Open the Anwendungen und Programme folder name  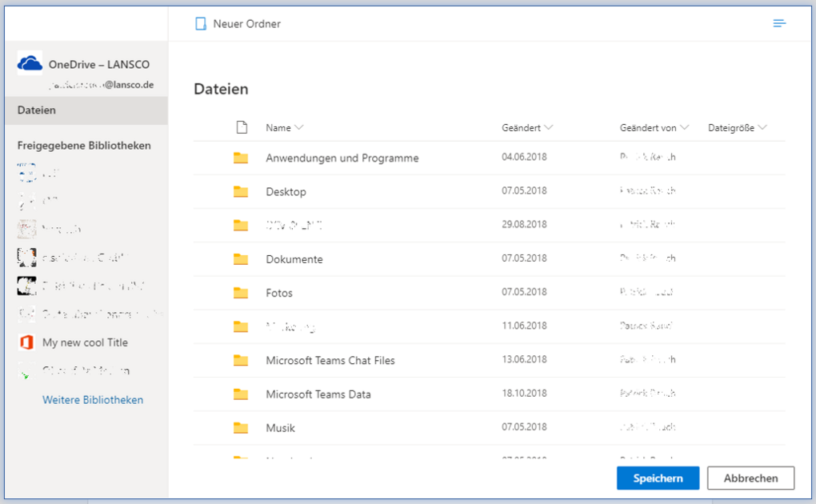click(x=342, y=158)
